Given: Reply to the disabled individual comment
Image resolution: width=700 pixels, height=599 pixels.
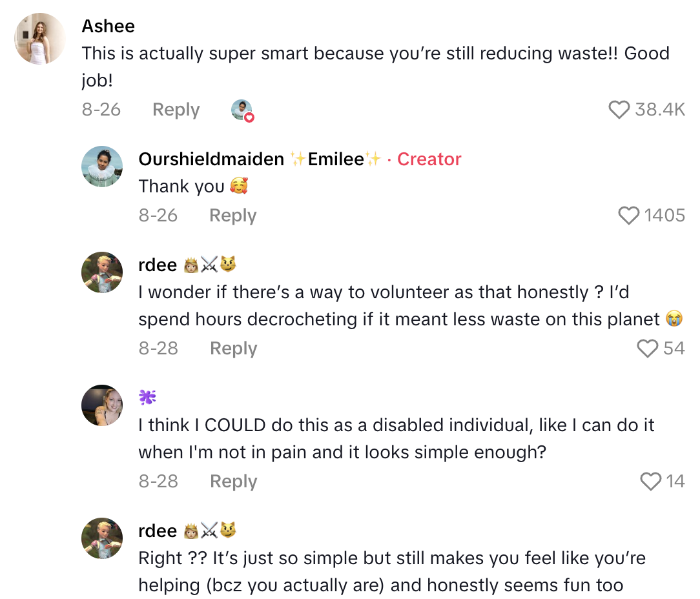Looking at the screenshot, I should (x=233, y=482).
